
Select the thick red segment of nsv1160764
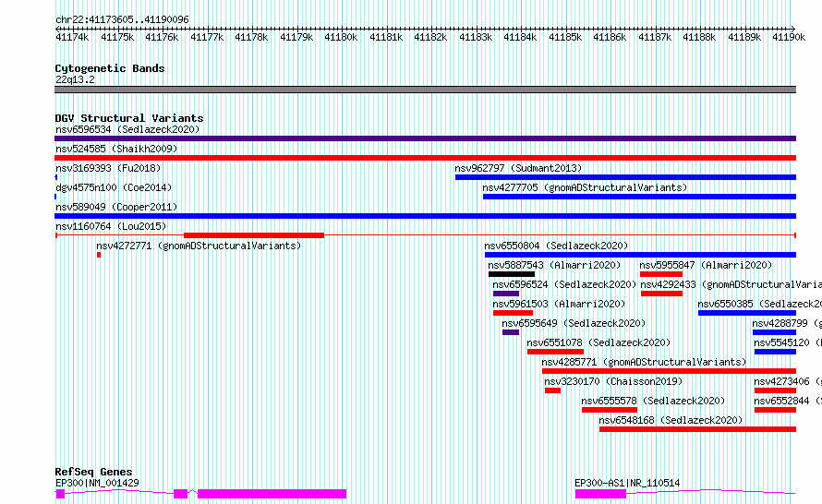click(254, 235)
